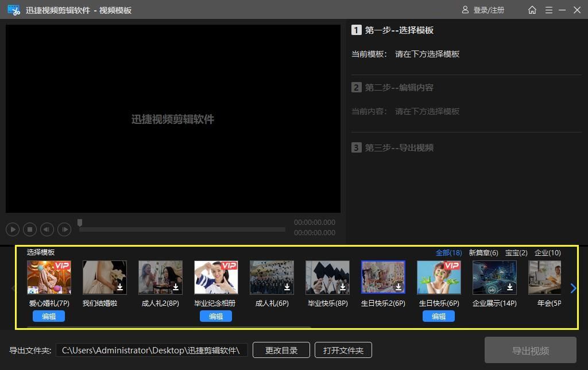Click the 更改目录 button
This screenshot has width=588, height=370.
click(281, 350)
